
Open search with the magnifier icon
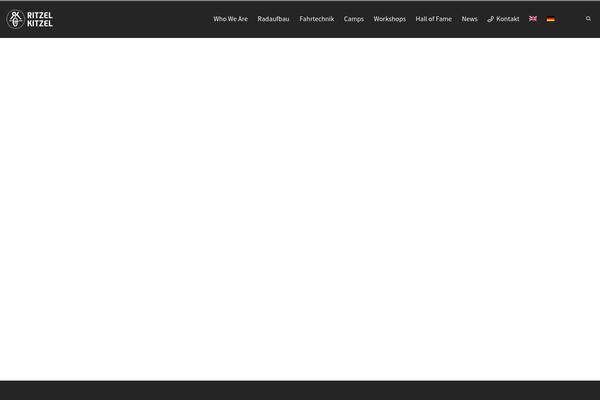click(x=588, y=18)
